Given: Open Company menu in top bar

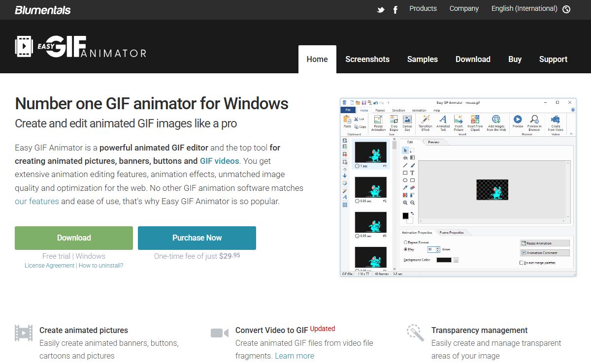Looking at the screenshot, I should coord(464,8).
